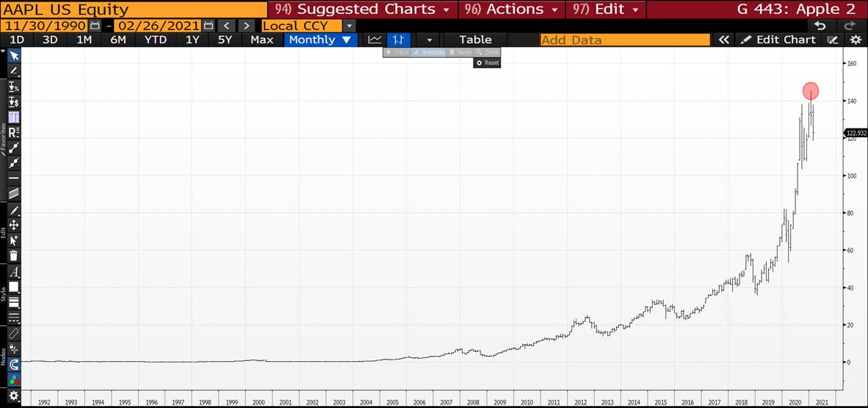This screenshot has height=408, width=868.
Task: Open chart settings gear at top right
Action: [x=856, y=40]
